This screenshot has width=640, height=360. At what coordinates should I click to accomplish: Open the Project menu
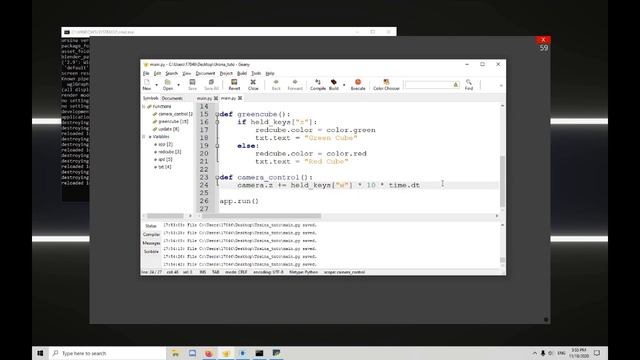coord(226,73)
